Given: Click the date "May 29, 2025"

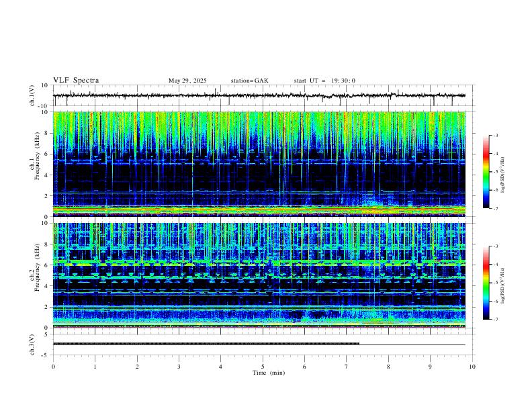Looking at the screenshot, I should [x=187, y=81].
